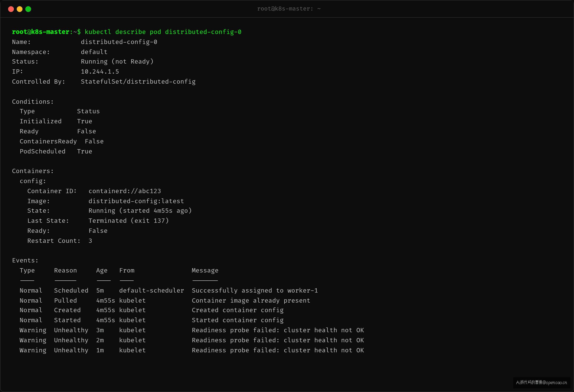Click the IP address 10.244.1.5

[100, 72]
